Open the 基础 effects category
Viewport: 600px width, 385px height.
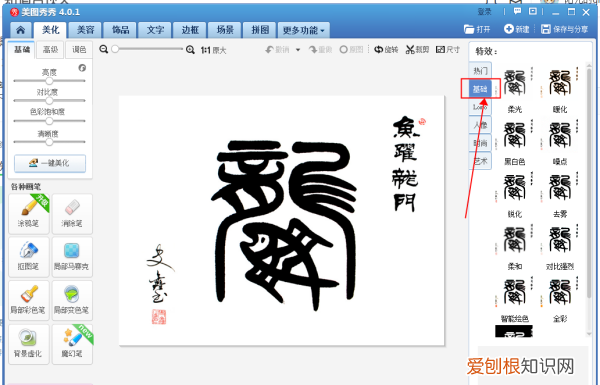tap(480, 89)
